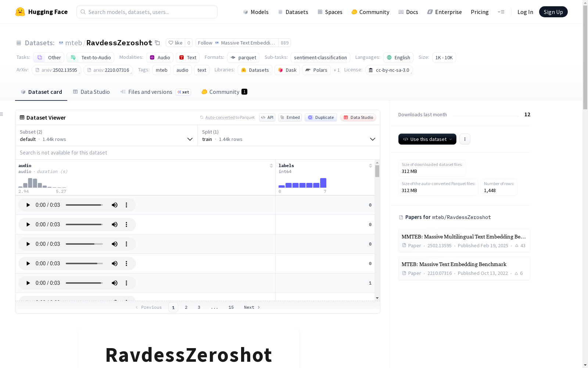Open the parquet format tag
588x368 pixels.
click(x=243, y=57)
